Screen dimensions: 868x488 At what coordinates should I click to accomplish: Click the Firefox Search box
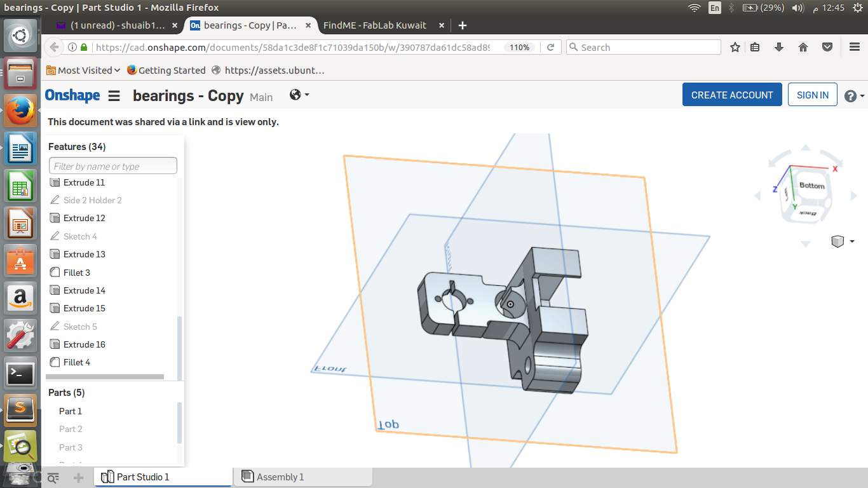click(x=643, y=47)
